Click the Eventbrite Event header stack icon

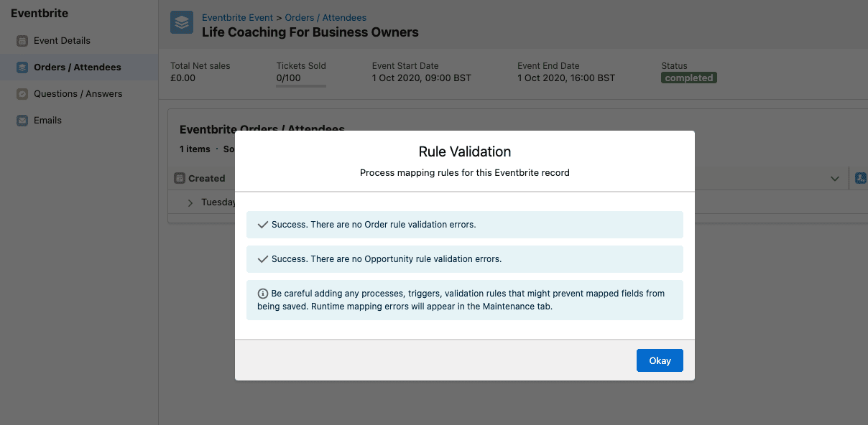[x=182, y=22]
